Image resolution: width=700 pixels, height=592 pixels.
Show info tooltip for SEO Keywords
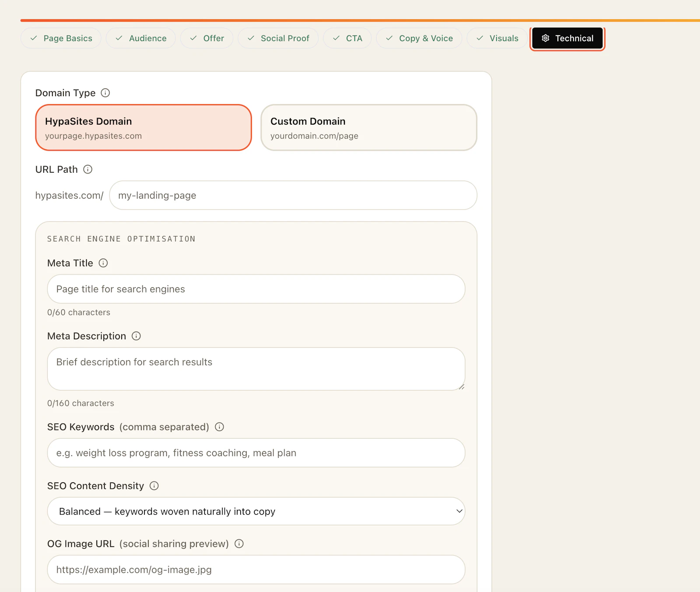click(220, 427)
